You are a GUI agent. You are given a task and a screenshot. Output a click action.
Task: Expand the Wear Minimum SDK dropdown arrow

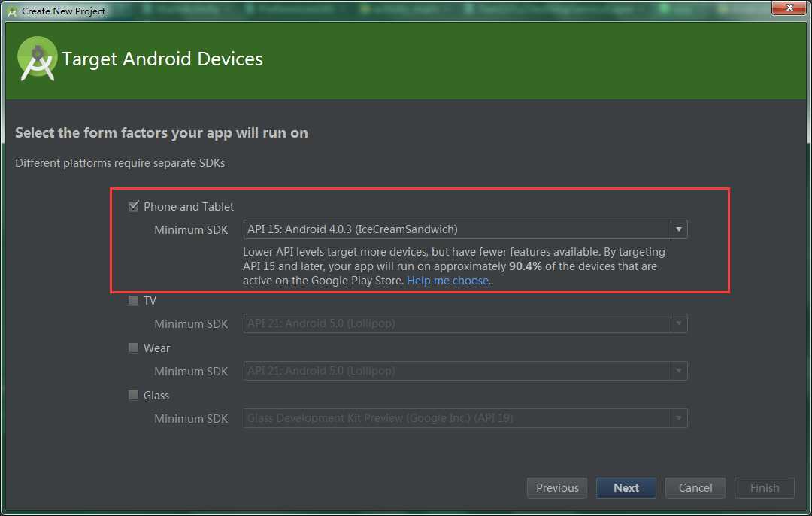tap(678, 371)
